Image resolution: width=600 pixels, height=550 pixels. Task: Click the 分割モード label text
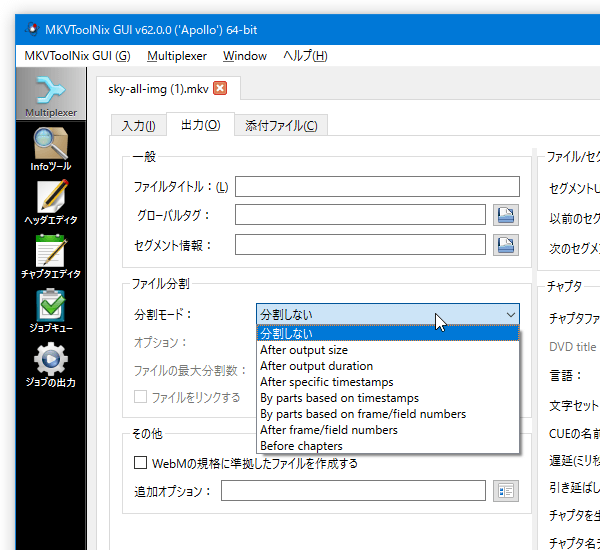point(163,315)
